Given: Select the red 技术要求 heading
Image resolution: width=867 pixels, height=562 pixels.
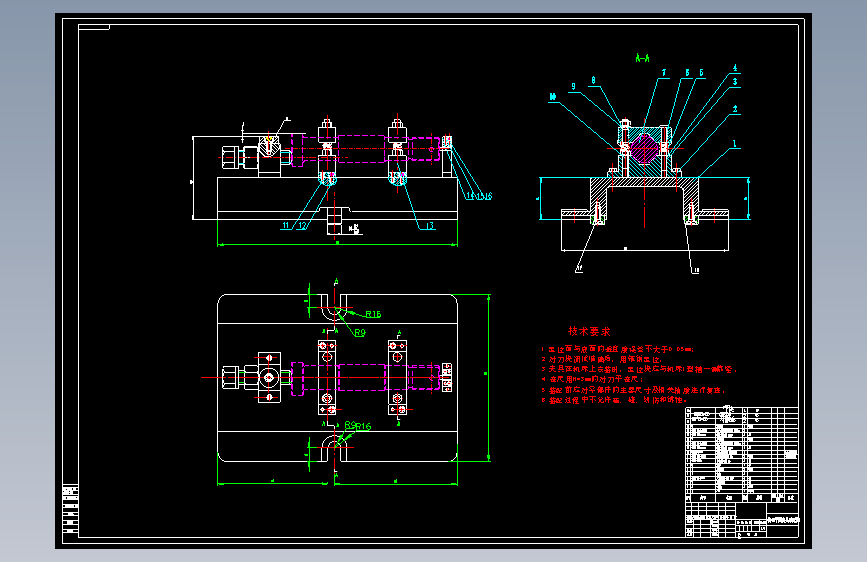Looking at the screenshot, I should point(589,331).
